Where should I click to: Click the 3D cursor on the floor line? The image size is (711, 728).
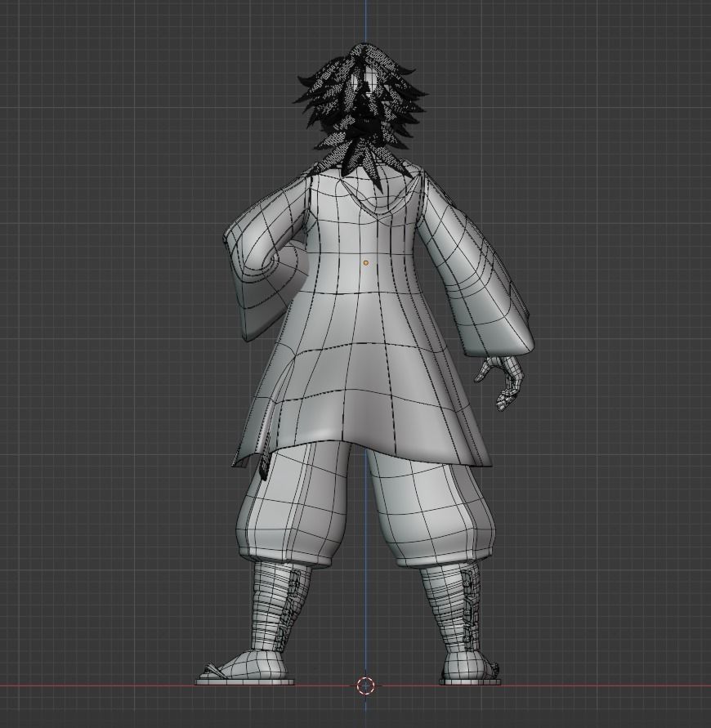coord(365,686)
